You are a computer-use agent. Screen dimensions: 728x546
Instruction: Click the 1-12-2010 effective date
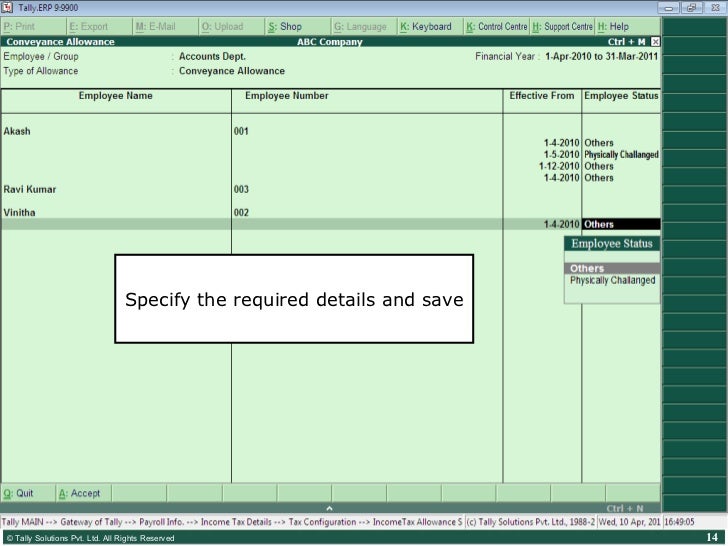pos(559,166)
